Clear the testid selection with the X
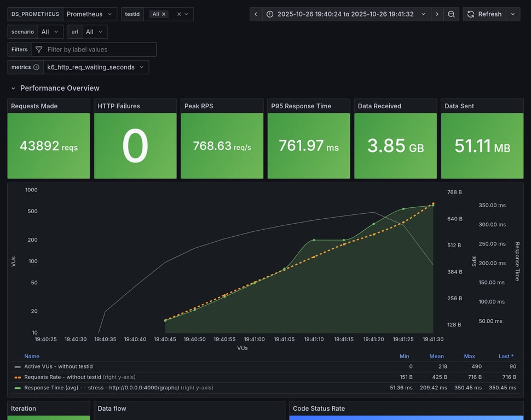Screen dimensions: 531x420 pos(178,14)
